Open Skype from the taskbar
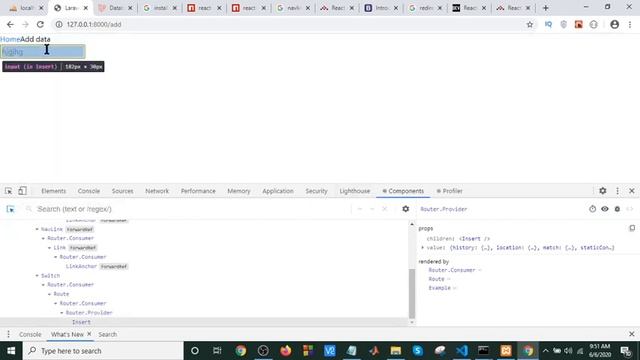This screenshot has height=360, width=640. [x=417, y=351]
